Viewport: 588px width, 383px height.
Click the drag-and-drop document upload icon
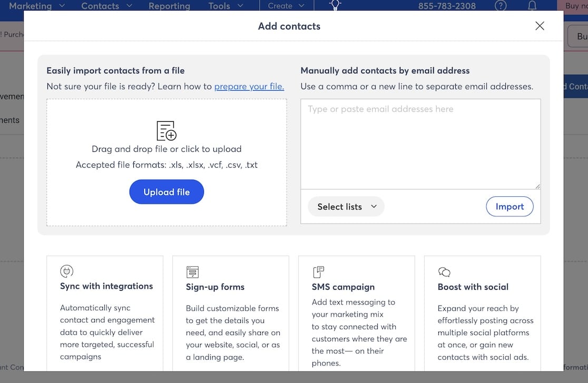(166, 130)
